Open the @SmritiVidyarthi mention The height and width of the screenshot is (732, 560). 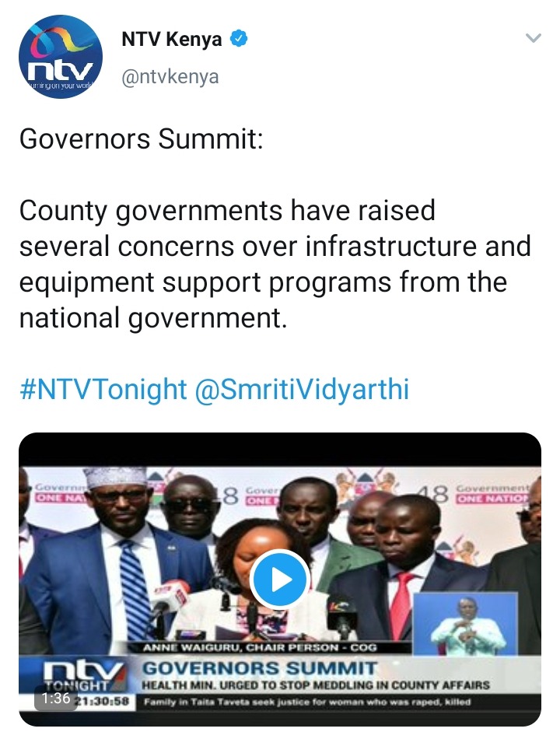301,390
